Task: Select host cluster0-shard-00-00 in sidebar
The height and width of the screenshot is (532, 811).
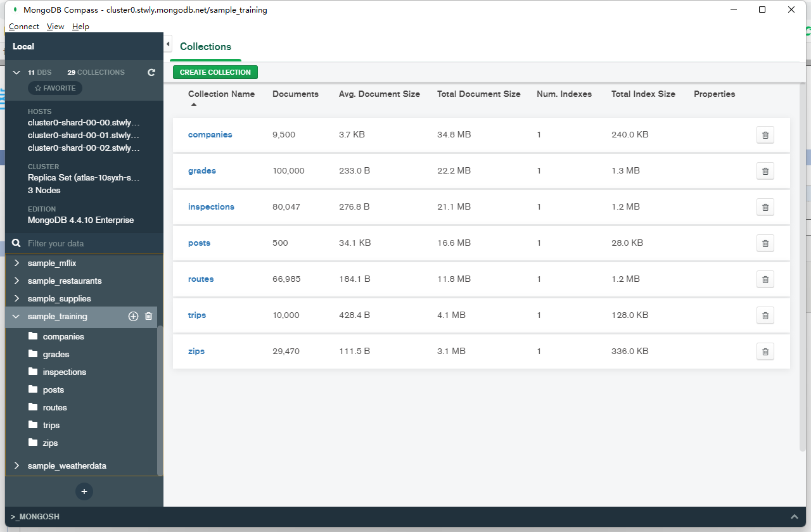Action: coord(84,123)
